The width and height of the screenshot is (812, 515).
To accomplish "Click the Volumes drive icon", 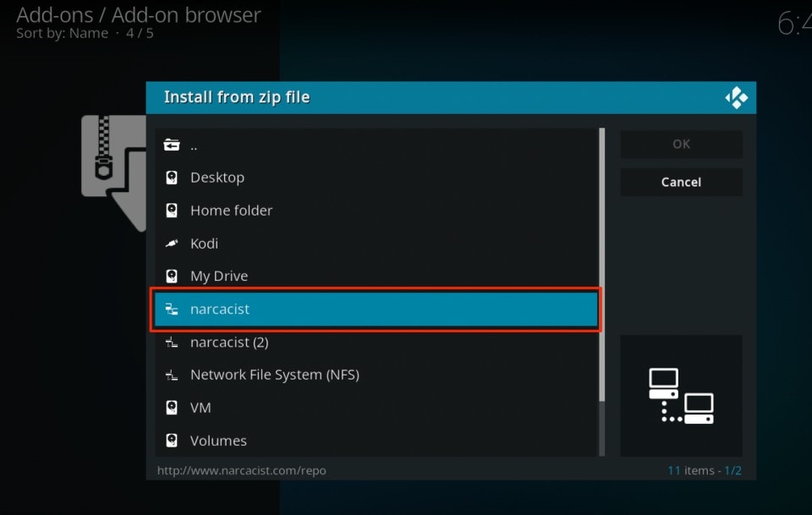I will 172,441.
